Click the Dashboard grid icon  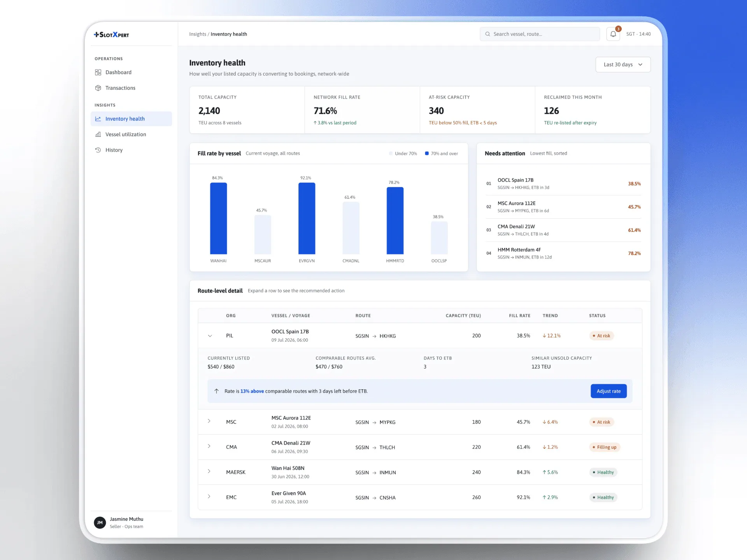tap(98, 72)
